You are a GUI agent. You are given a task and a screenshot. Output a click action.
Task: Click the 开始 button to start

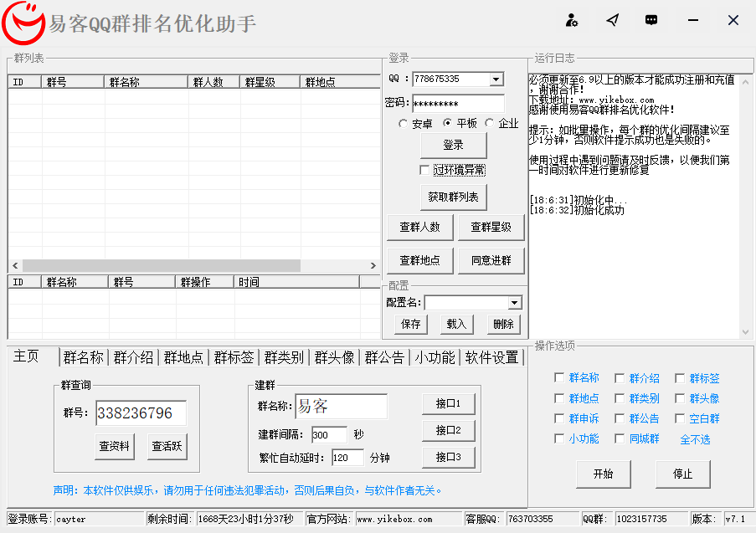(603, 473)
